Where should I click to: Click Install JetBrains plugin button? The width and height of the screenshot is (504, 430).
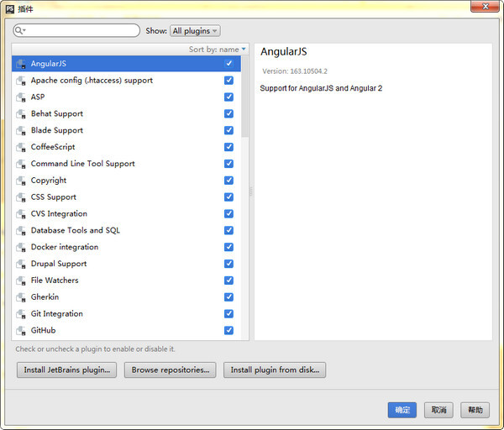click(67, 370)
